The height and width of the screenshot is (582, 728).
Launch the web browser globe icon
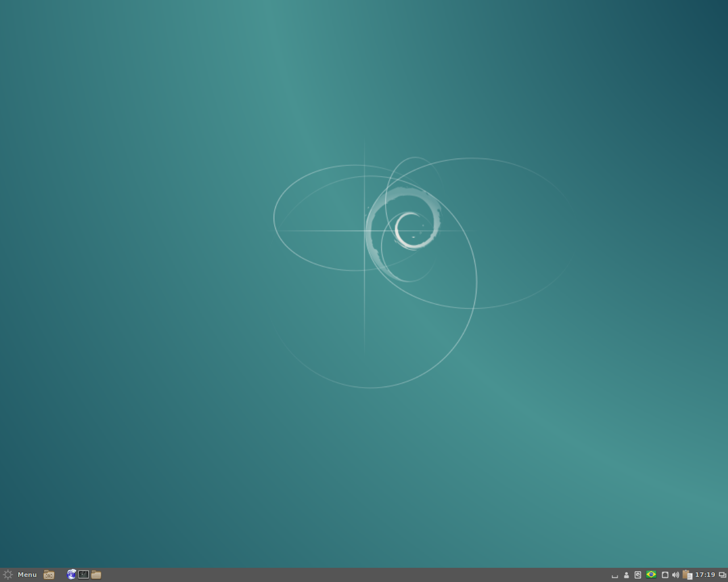tap(71, 575)
